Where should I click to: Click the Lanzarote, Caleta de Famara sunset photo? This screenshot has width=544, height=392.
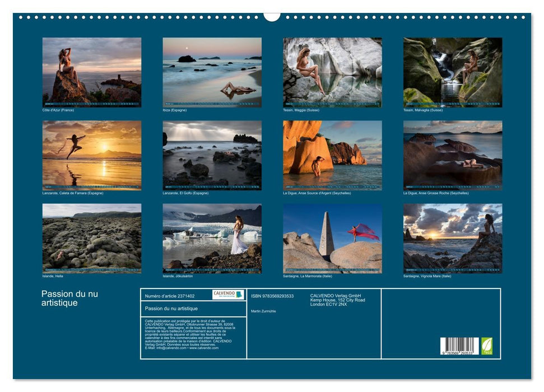(x=91, y=155)
